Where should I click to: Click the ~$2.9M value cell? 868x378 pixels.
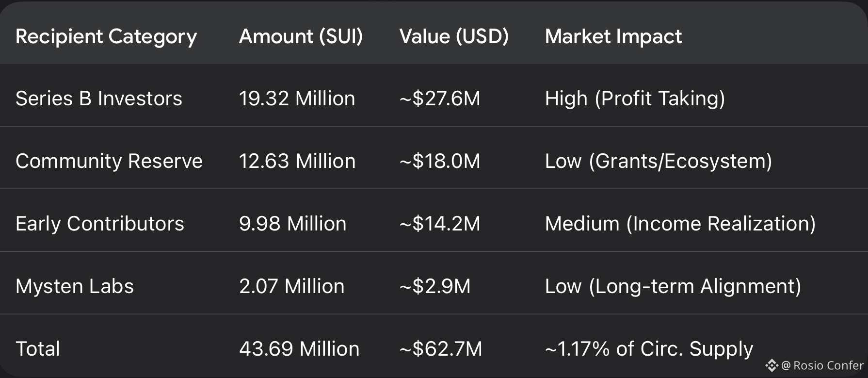(x=434, y=286)
